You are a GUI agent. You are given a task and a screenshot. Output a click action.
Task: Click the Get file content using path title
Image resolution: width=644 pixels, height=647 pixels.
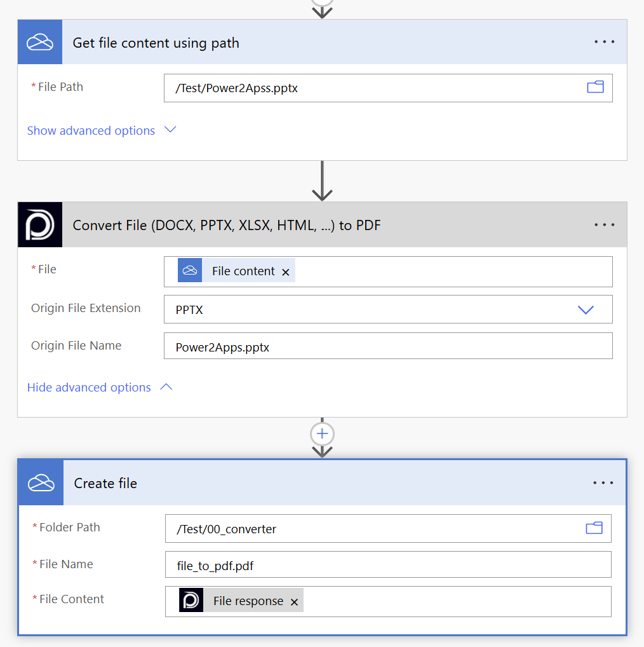tap(156, 43)
